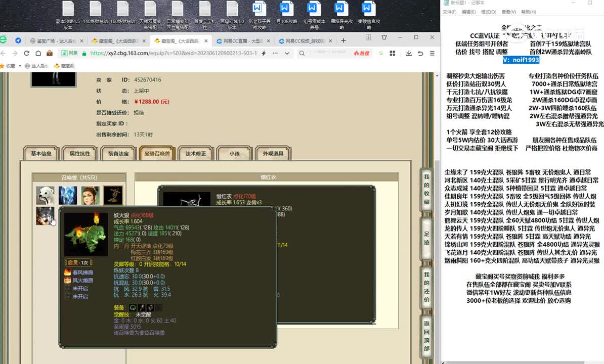This screenshot has height=364, width=604.
Task: Open the 小孩 tab
Action: pos(234,154)
